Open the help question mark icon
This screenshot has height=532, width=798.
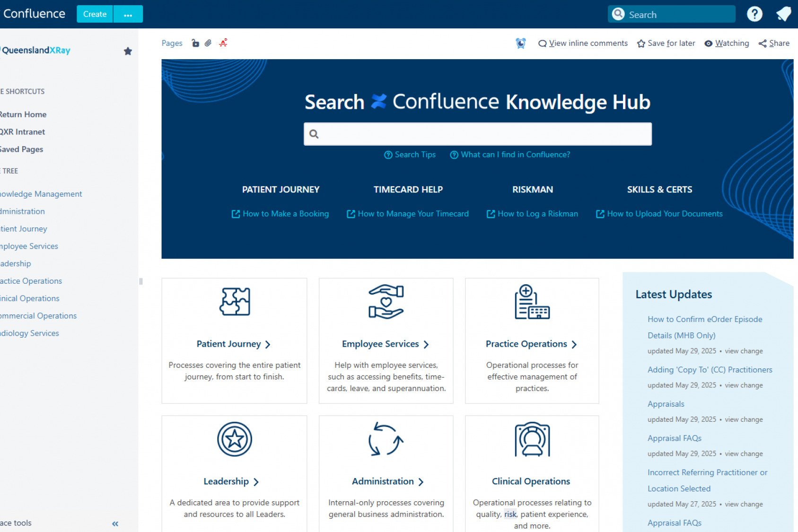click(754, 14)
